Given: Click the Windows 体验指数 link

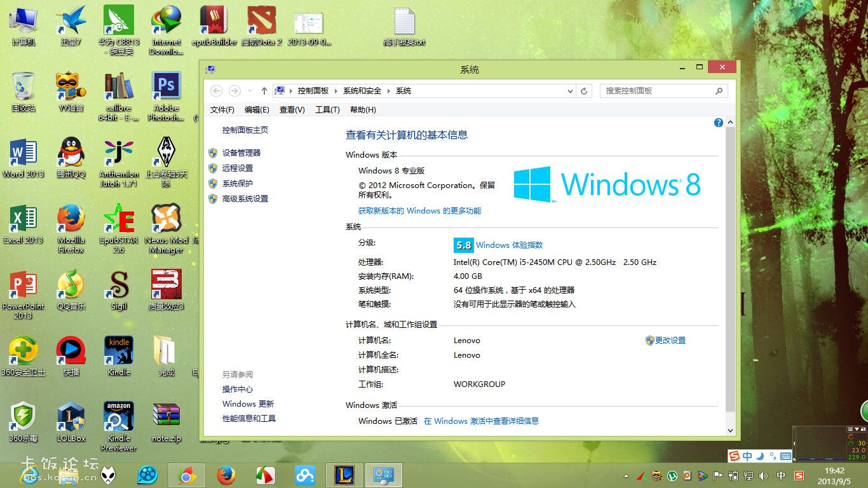Looking at the screenshot, I should [509, 245].
